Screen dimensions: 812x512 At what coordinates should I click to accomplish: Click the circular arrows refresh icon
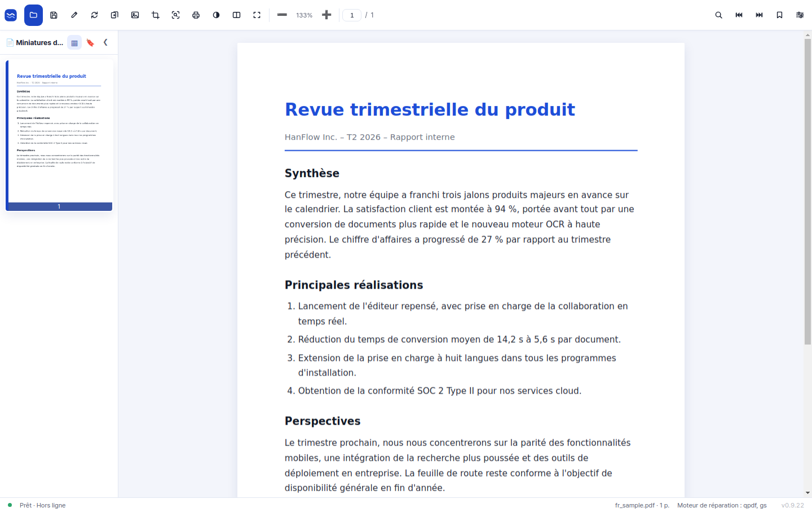click(x=94, y=15)
